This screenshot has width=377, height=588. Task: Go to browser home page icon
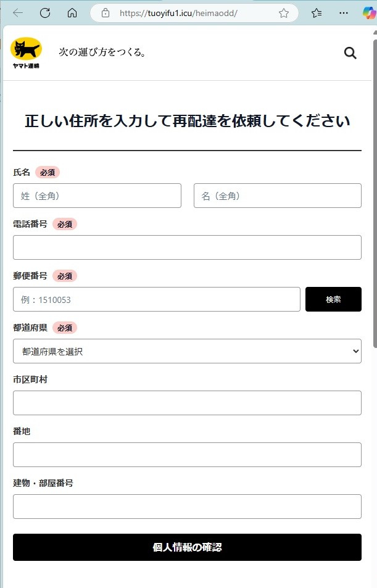tap(72, 13)
